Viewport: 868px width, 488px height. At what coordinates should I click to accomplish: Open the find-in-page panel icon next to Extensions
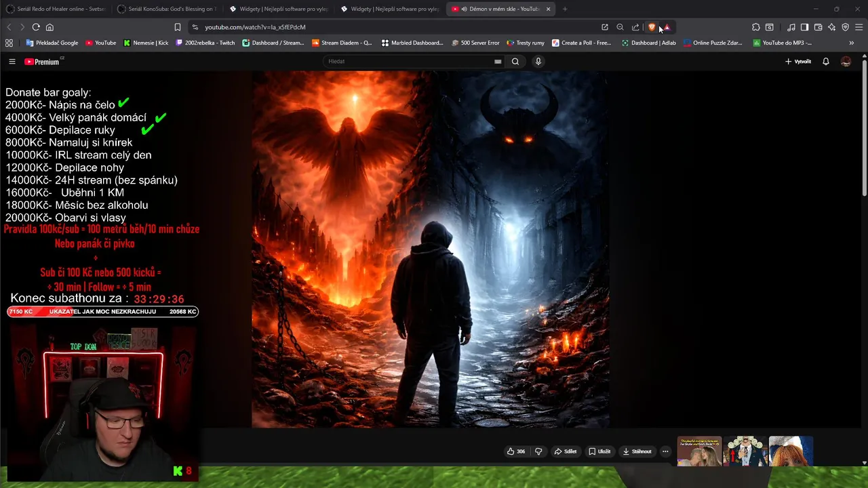(x=770, y=27)
